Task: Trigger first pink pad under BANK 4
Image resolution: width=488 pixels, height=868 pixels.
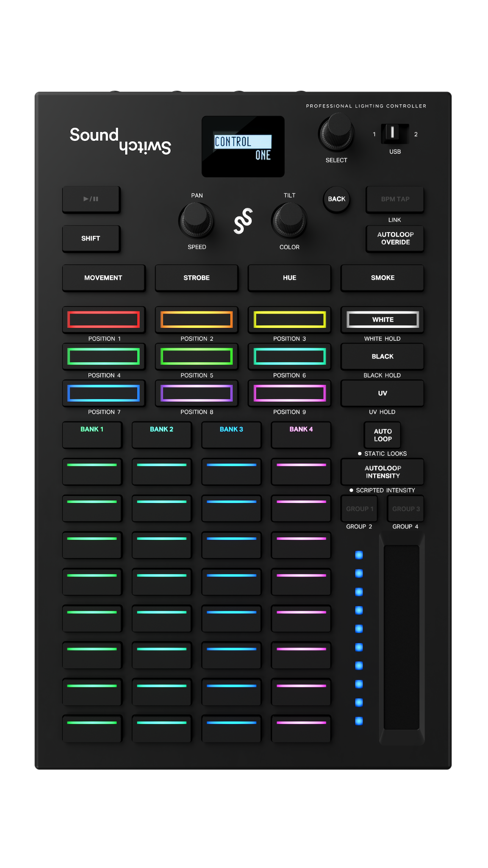Action: click(301, 472)
